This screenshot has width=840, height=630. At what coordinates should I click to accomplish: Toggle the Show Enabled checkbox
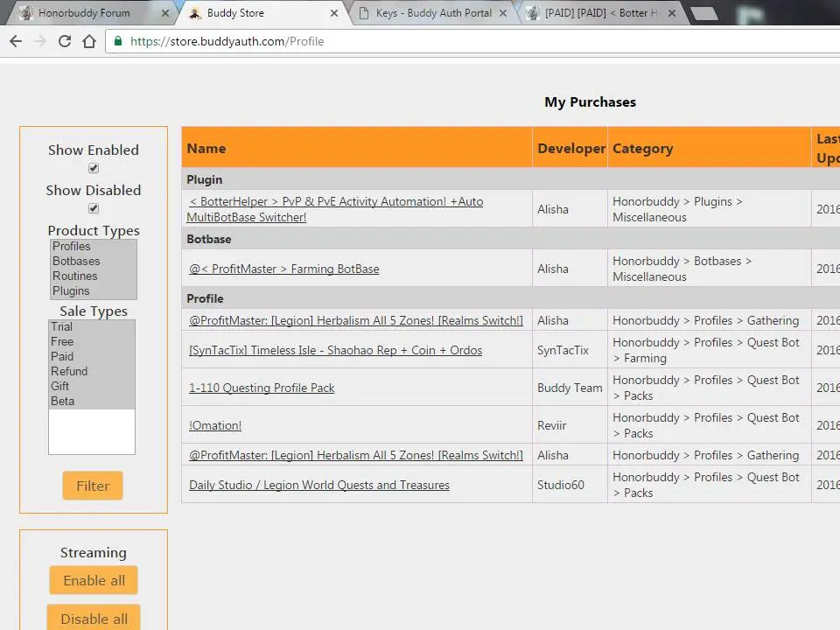[94, 168]
